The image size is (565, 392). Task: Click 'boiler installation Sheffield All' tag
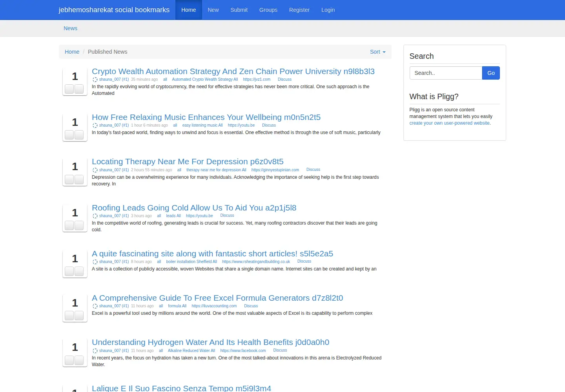click(x=191, y=262)
